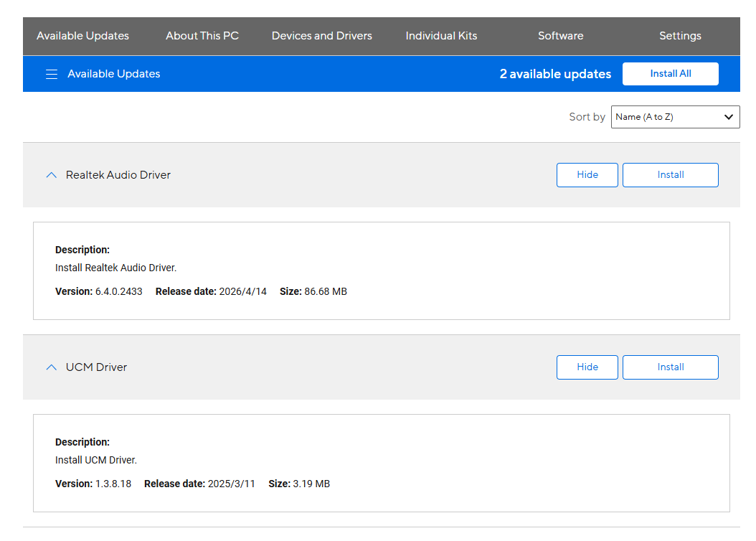The width and height of the screenshot is (756, 541).
Task: Select Individual Kits tab
Action: 441,36
